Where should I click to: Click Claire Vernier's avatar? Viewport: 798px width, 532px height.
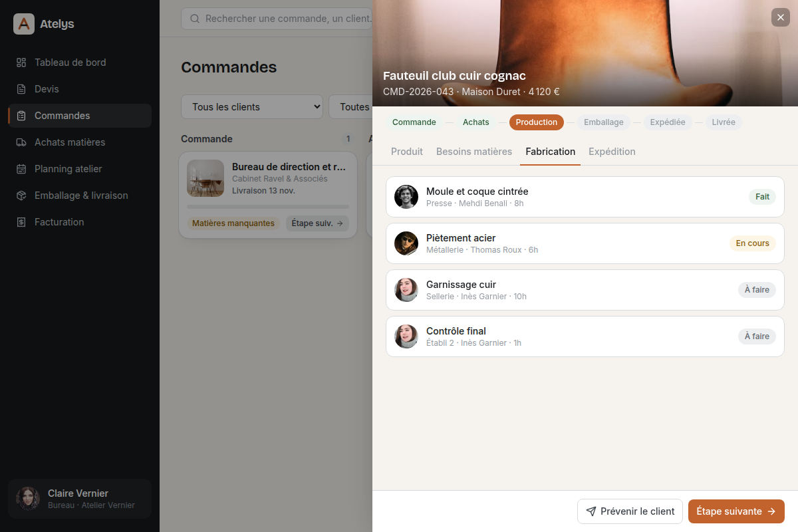click(28, 499)
